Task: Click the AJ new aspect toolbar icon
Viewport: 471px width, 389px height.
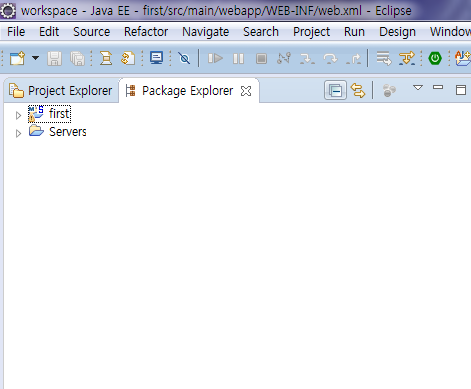Action: pyautogui.click(x=463, y=58)
